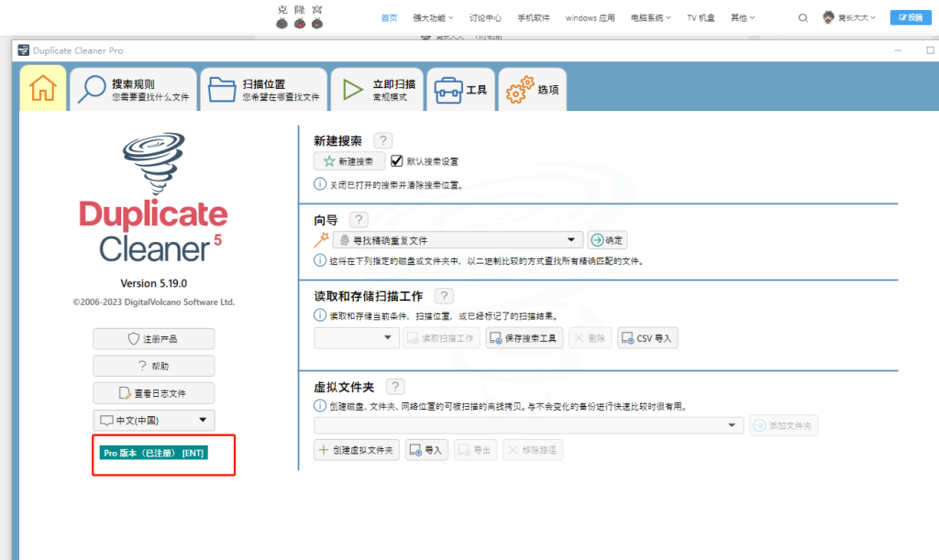
Task: Click the Pro 版本 (已注册) label
Action: pos(154,453)
